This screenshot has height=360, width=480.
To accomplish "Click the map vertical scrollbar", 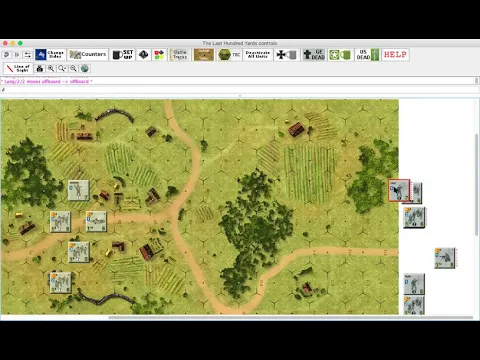I will tap(477, 185).
